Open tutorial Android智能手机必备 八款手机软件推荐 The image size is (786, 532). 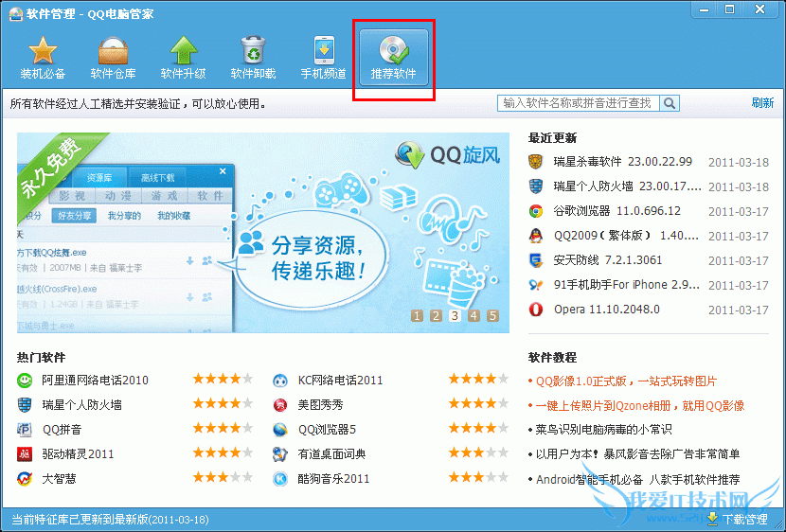(x=638, y=479)
